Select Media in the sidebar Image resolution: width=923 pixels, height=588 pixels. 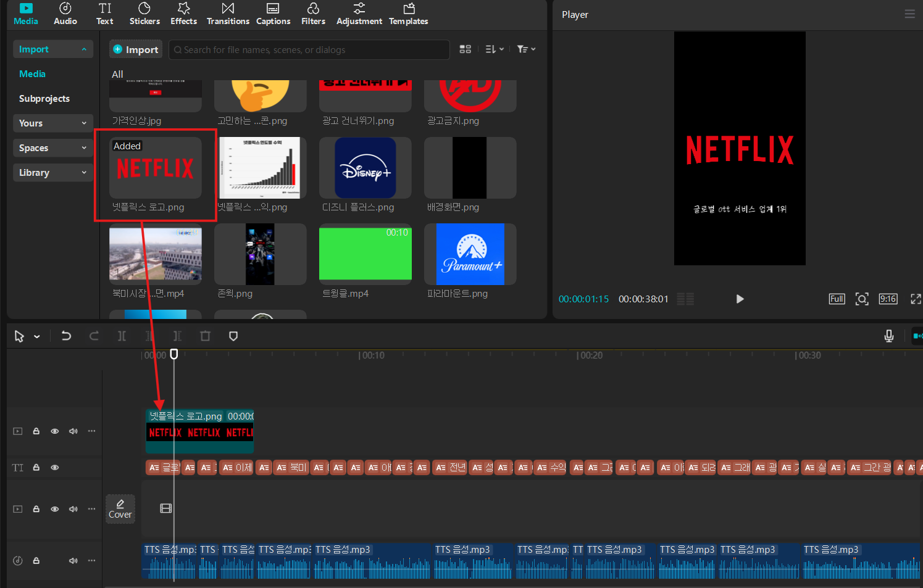tap(32, 74)
